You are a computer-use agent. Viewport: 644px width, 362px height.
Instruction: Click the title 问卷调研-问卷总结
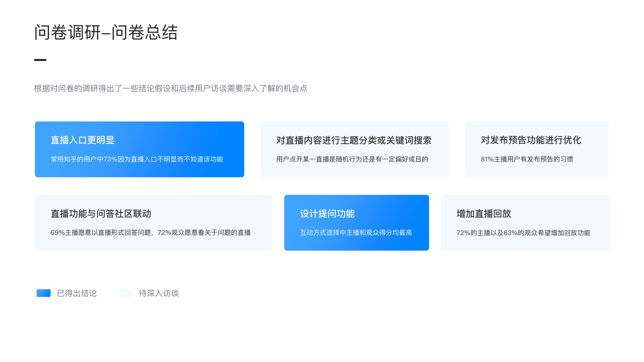click(x=106, y=32)
